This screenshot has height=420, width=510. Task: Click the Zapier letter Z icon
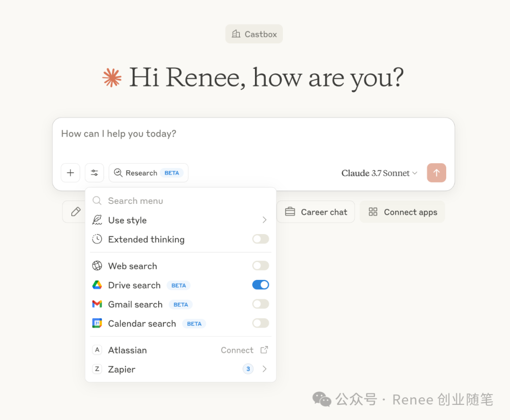[x=97, y=370]
